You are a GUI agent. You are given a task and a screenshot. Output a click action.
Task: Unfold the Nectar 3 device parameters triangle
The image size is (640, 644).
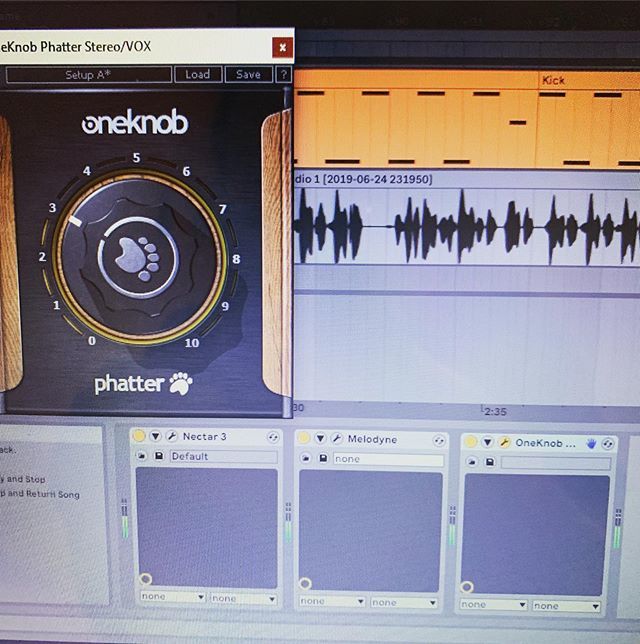[x=156, y=436]
